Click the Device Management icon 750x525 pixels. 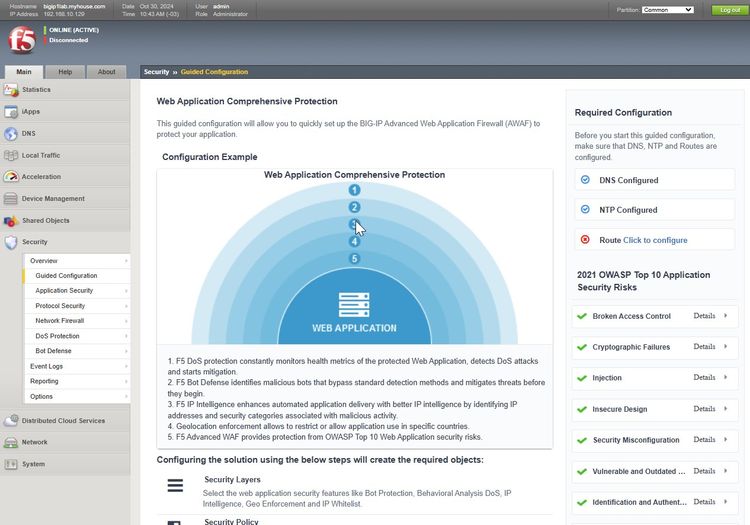[11, 198]
